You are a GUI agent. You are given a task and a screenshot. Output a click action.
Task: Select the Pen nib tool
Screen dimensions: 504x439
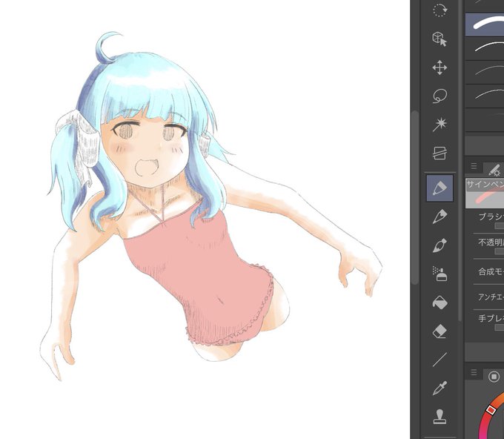pos(440,217)
